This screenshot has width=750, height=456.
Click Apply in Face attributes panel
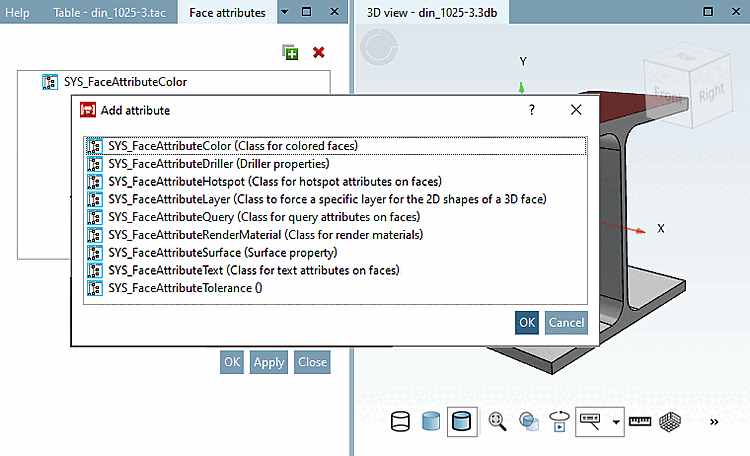pos(269,362)
